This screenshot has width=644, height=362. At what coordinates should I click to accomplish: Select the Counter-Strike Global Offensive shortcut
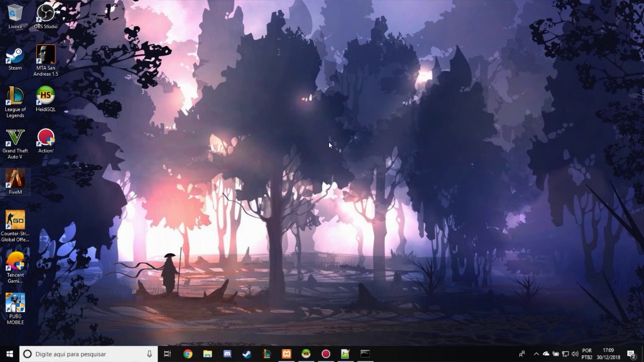15,226
